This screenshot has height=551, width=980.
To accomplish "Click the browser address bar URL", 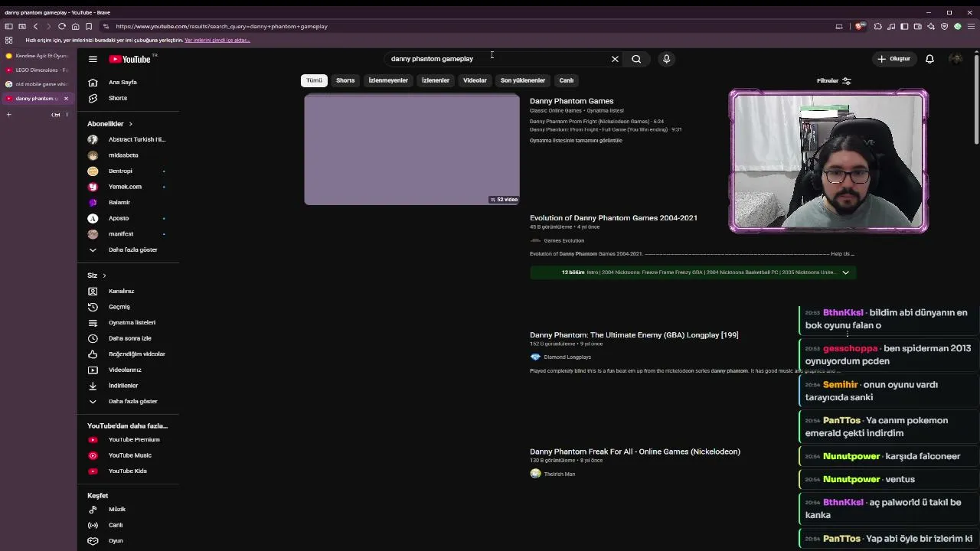I will click(222, 26).
